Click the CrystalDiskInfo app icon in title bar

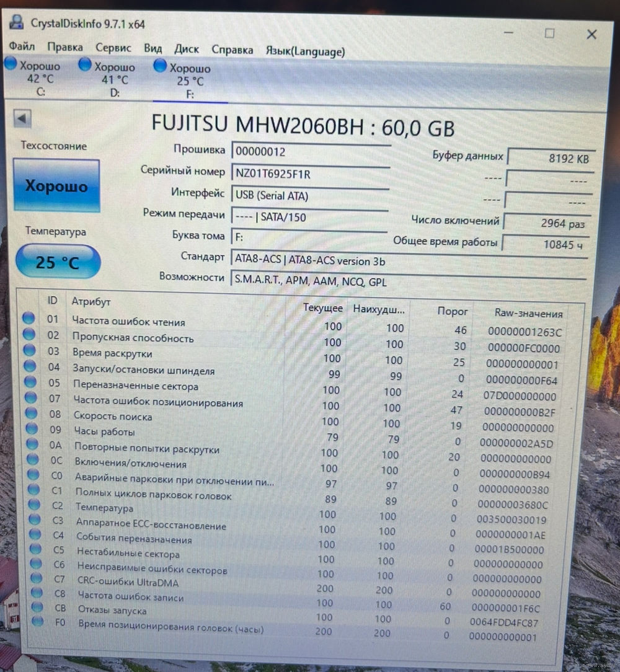point(16,22)
